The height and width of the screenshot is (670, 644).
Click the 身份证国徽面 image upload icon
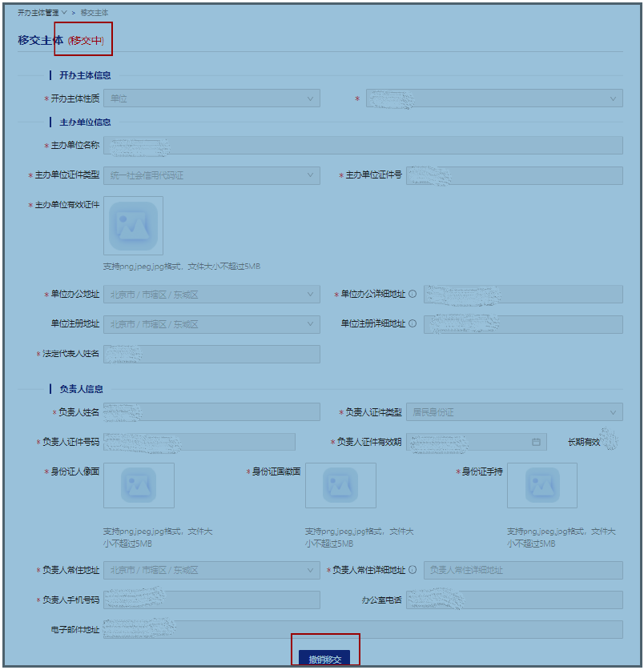click(x=340, y=485)
